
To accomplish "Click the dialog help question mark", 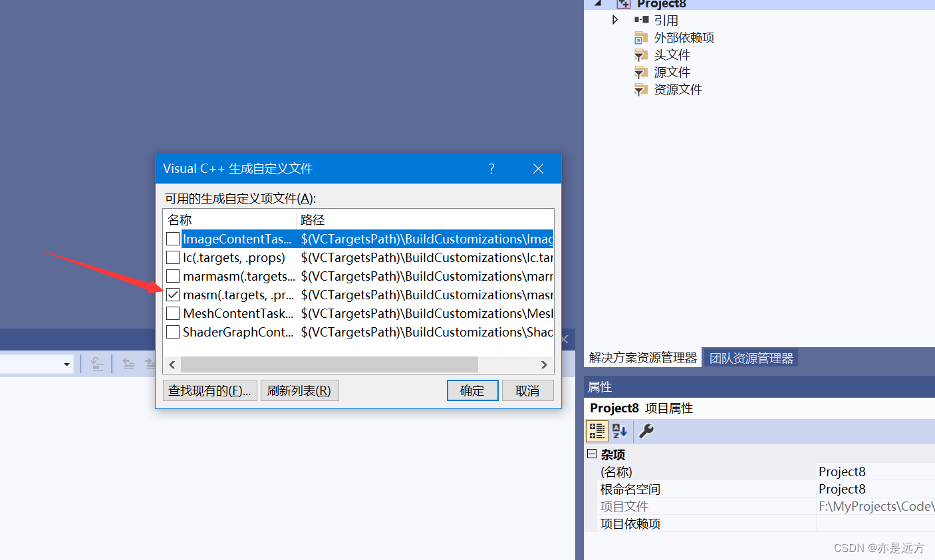I will point(491,169).
